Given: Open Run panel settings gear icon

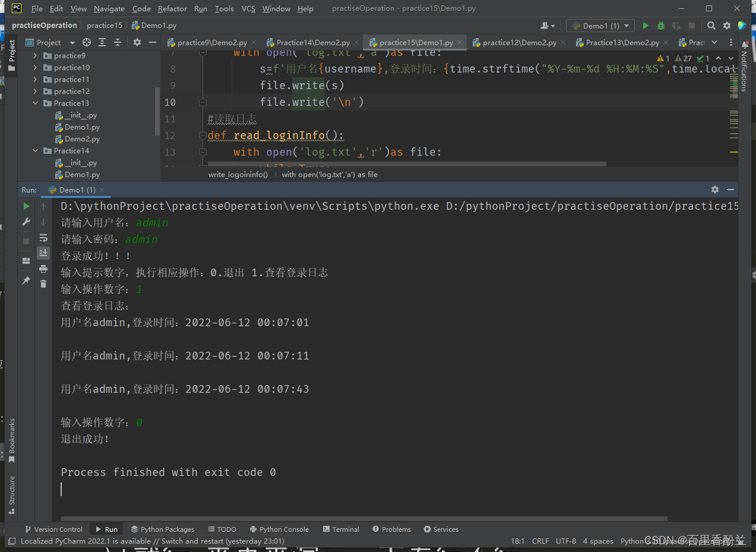Looking at the screenshot, I should 715,190.
